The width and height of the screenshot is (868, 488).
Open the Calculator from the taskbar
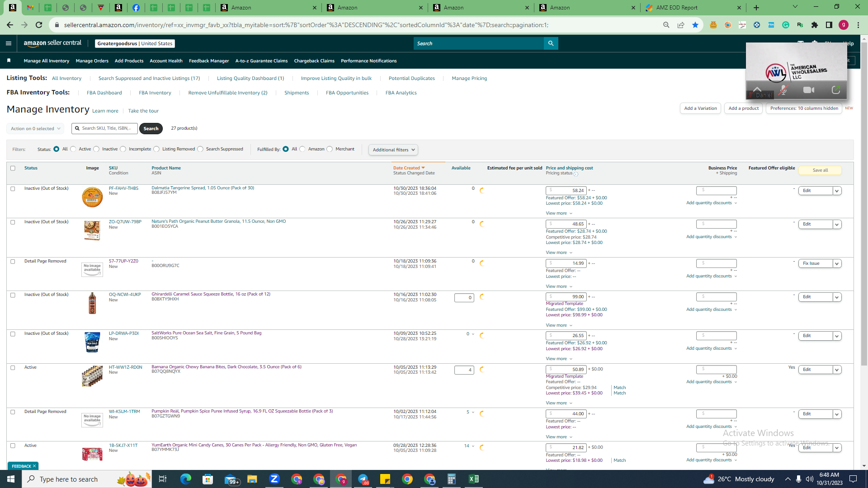pos(452,479)
